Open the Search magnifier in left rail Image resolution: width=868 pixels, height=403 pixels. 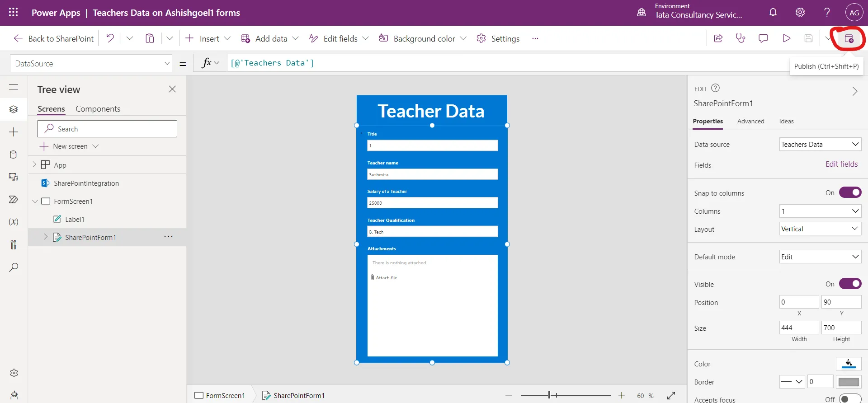(14, 267)
